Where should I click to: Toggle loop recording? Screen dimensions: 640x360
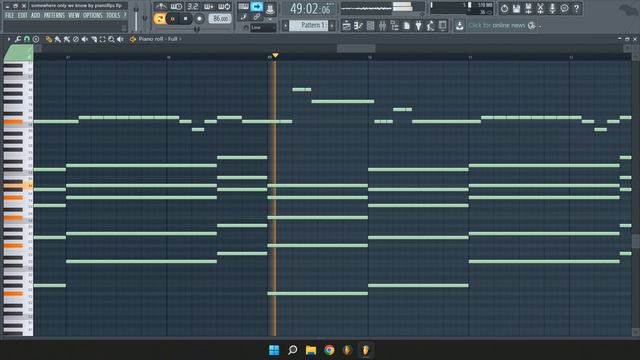click(x=224, y=7)
